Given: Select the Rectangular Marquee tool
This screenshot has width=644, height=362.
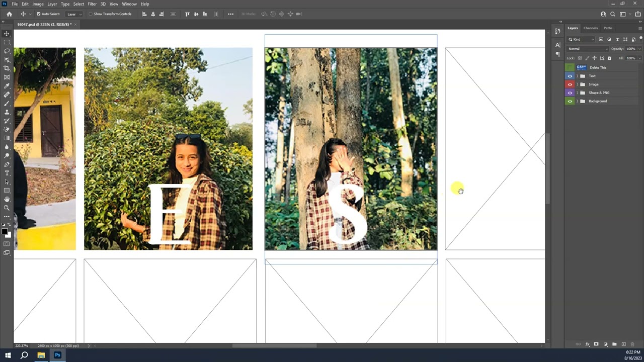Looking at the screenshot, I should [7, 42].
